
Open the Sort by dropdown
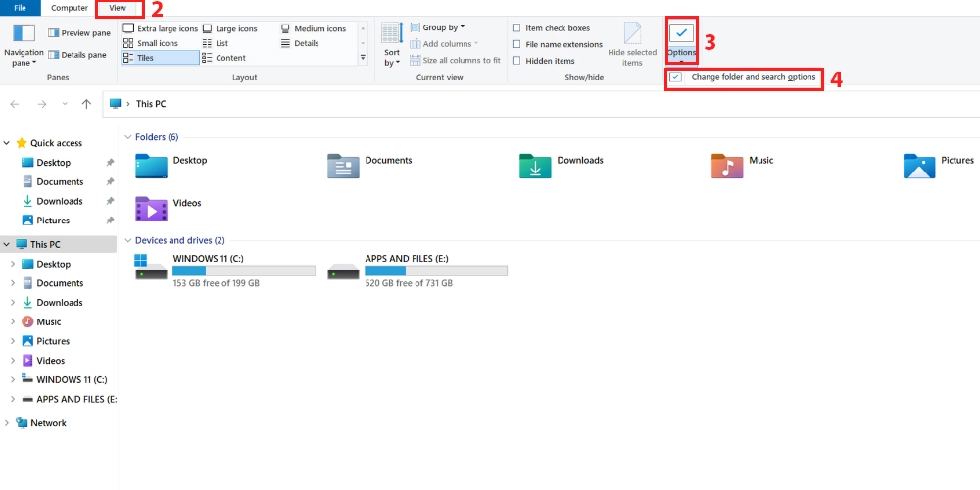pyautogui.click(x=392, y=45)
